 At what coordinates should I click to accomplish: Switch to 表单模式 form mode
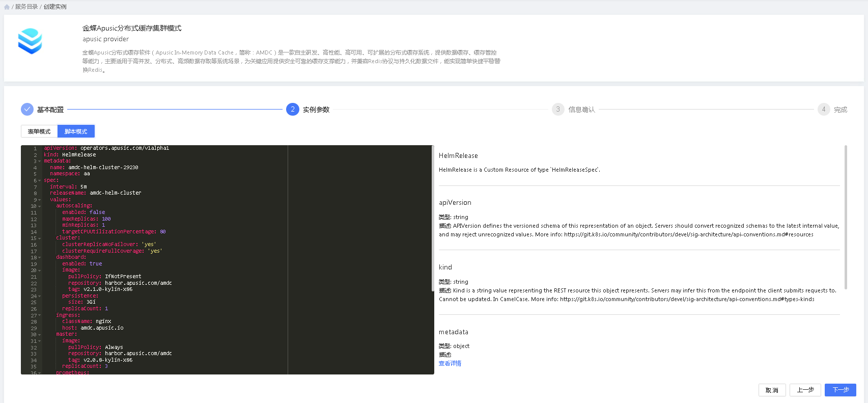(x=39, y=131)
